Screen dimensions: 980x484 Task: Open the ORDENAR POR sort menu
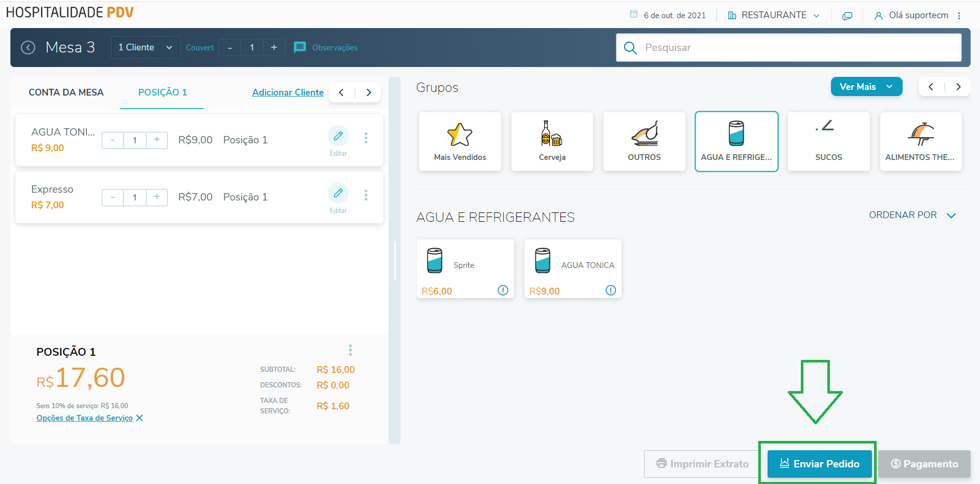[x=912, y=215]
